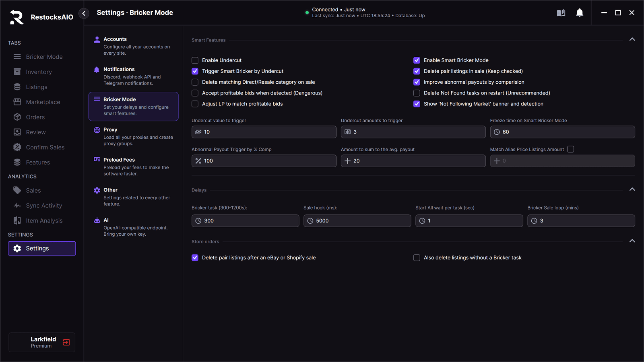This screenshot has width=644, height=362.
Task: Collapse the Delays section
Action: (632, 189)
